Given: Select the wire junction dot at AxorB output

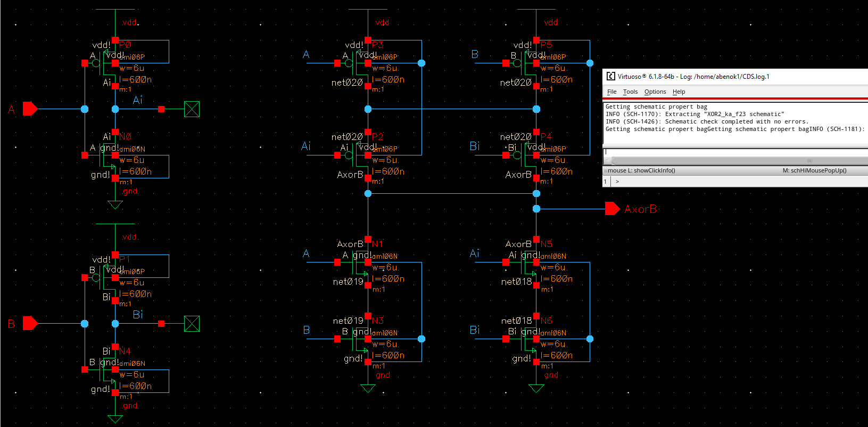Looking at the screenshot, I should pos(536,209).
